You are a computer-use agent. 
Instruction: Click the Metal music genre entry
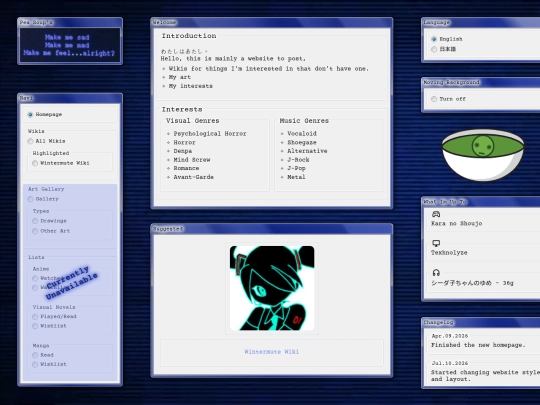click(x=296, y=177)
